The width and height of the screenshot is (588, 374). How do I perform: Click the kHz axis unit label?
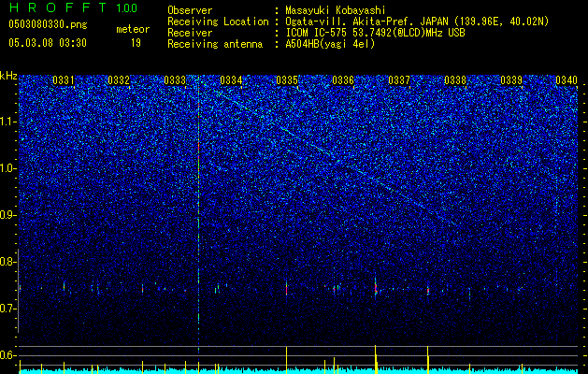click(x=8, y=76)
